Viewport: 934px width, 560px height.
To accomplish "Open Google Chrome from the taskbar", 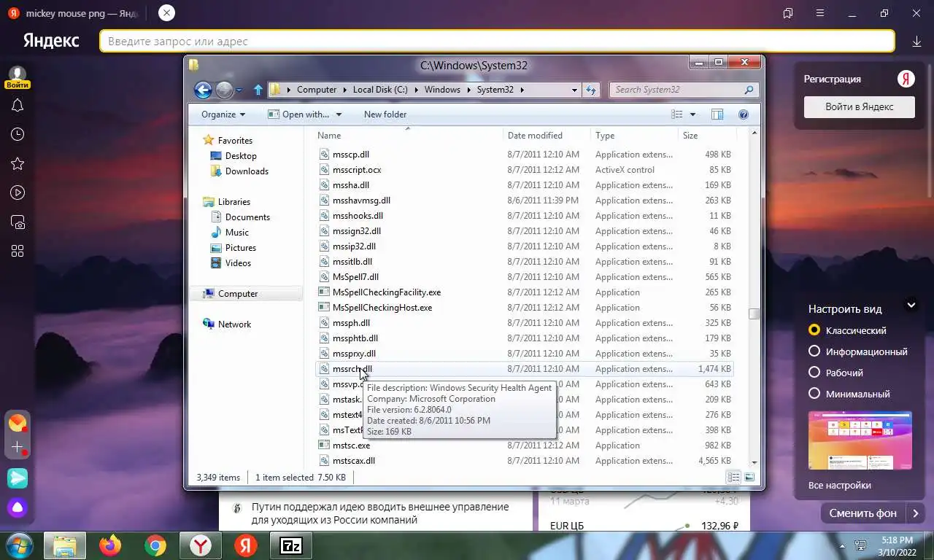I will click(x=155, y=545).
